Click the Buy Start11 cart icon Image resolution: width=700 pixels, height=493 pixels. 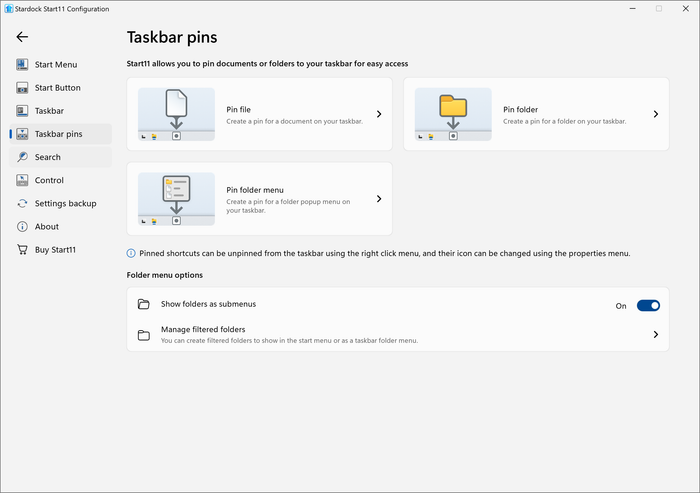click(x=22, y=249)
